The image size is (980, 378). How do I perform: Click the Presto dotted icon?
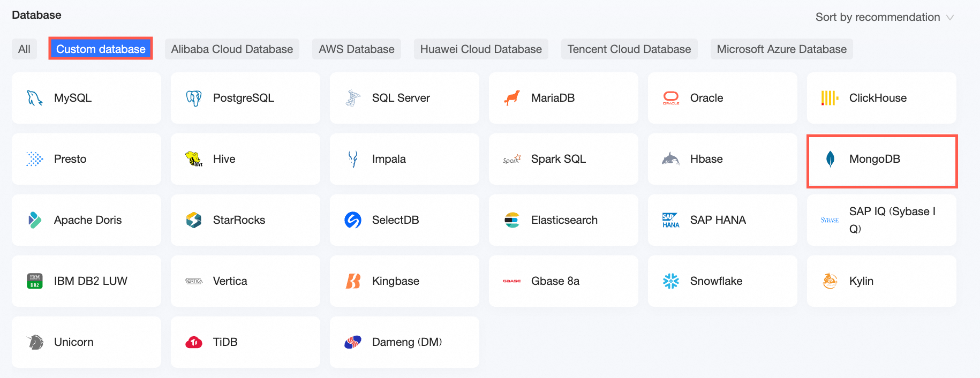(35, 159)
